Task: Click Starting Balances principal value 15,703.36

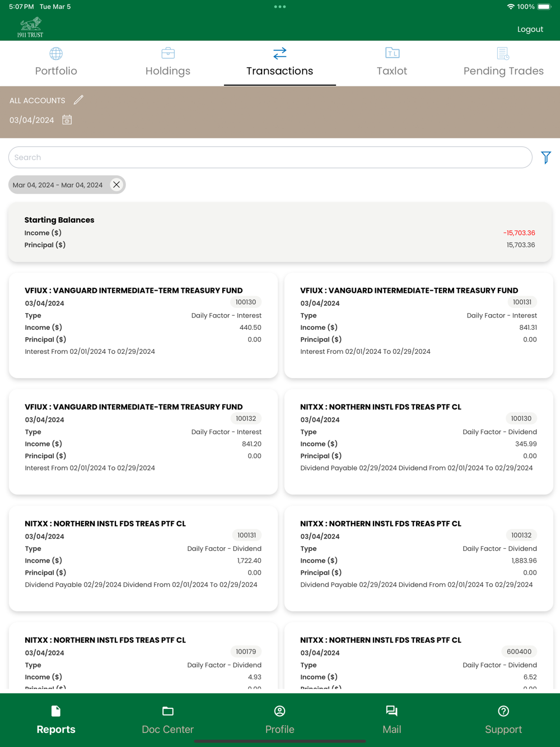Action: click(521, 245)
